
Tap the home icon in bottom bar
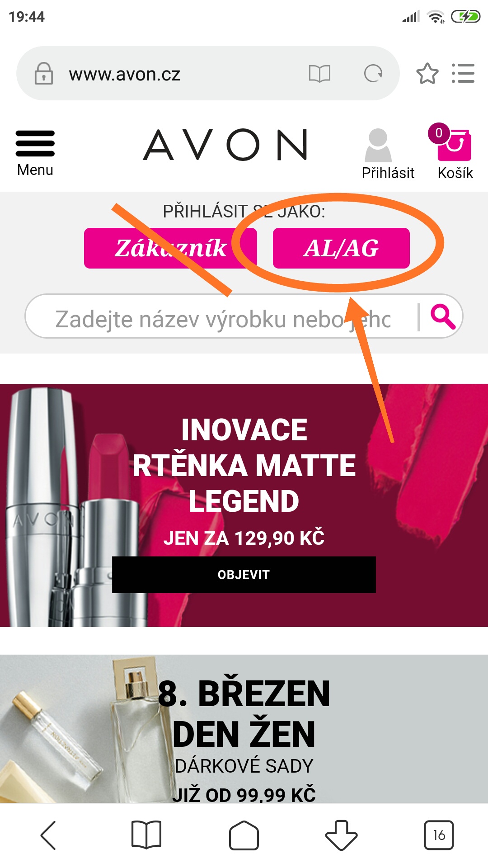[244, 835]
